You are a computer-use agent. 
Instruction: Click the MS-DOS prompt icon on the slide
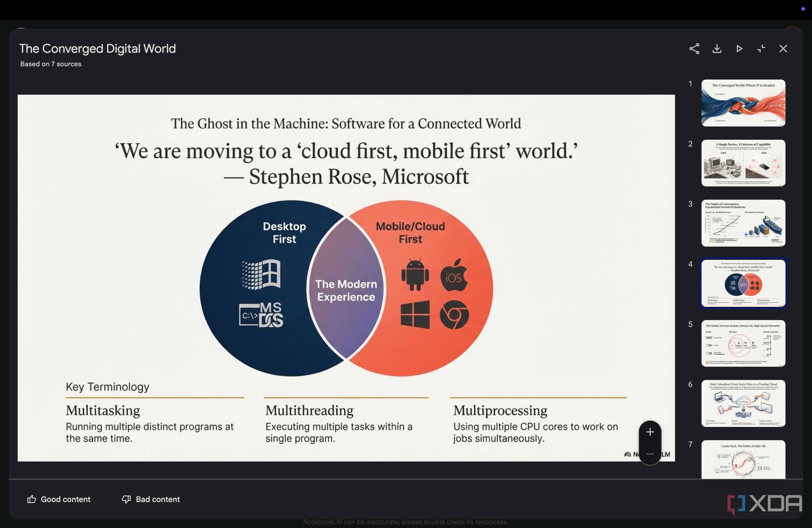(261, 315)
